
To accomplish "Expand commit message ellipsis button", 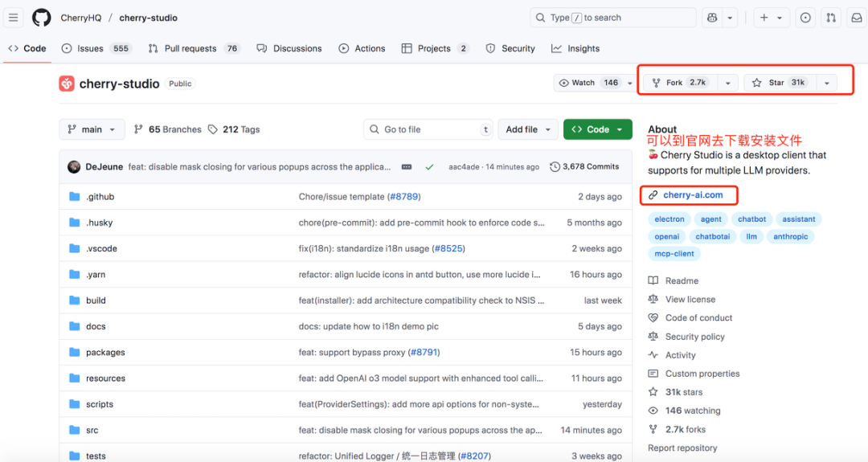I will 407,166.
